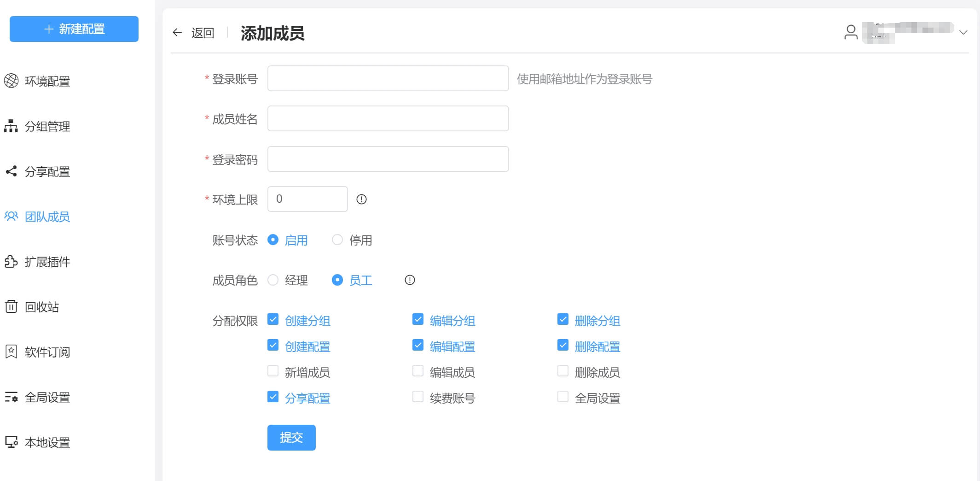
Task: Enable the 新增成员 permission checkbox
Action: (x=273, y=371)
